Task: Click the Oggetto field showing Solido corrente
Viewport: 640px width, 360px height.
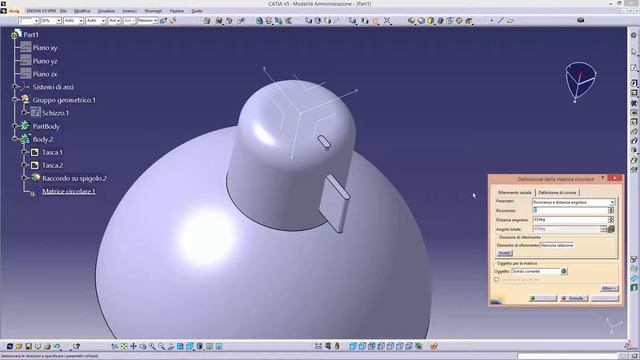Action: pyautogui.click(x=536, y=271)
